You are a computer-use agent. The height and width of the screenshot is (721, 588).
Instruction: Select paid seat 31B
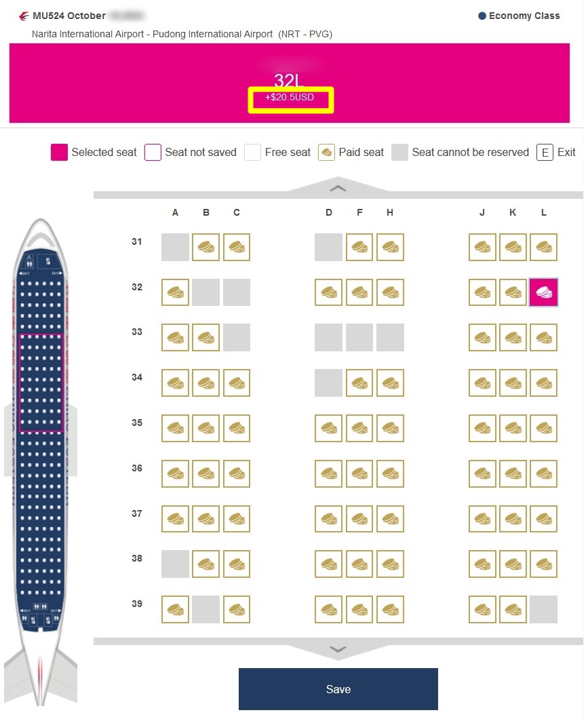click(x=205, y=248)
